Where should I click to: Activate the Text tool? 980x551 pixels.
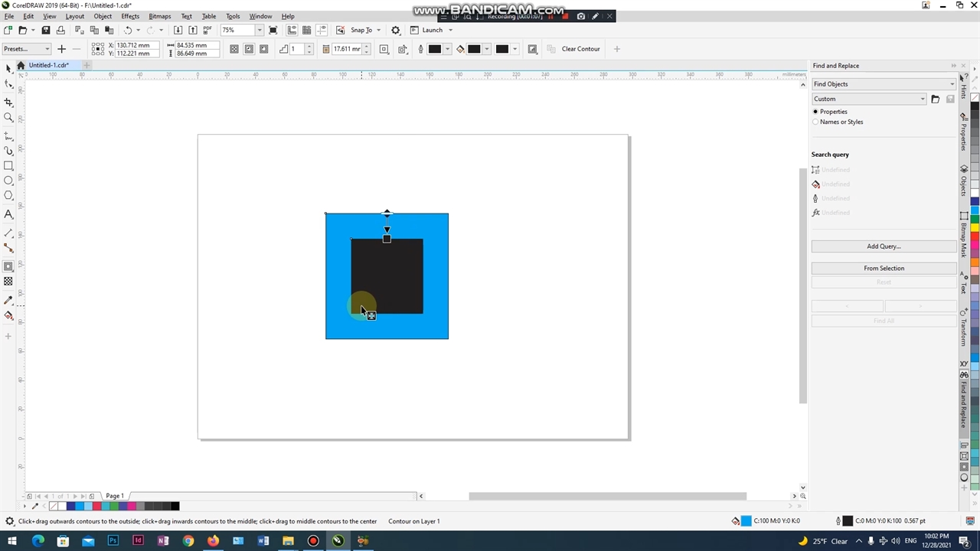8,215
